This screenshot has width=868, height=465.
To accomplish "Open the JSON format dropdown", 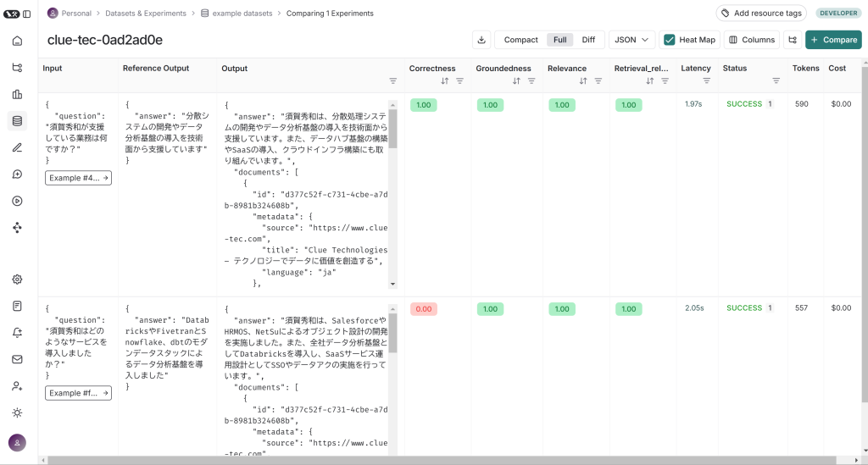I will tap(632, 40).
